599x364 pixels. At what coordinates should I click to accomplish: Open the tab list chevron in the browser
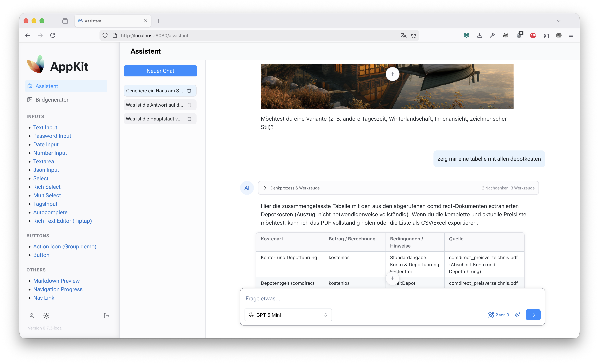click(x=559, y=21)
